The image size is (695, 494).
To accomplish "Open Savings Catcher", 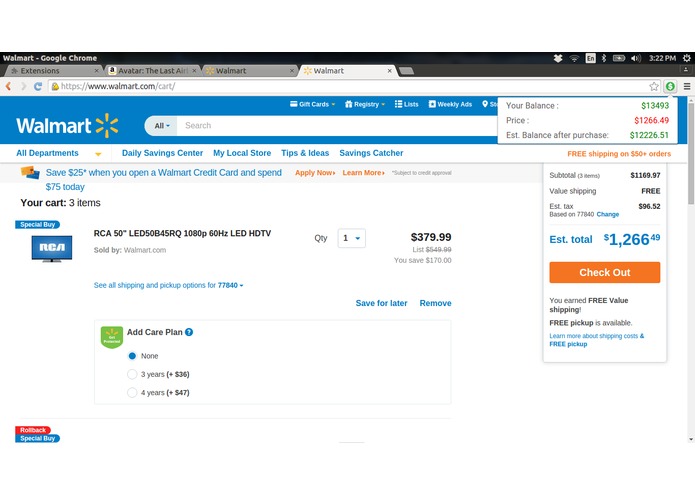I will coord(371,153).
